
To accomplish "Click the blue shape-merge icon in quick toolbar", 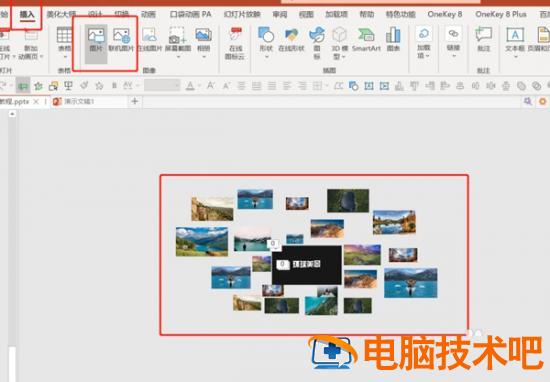I will point(354,86).
